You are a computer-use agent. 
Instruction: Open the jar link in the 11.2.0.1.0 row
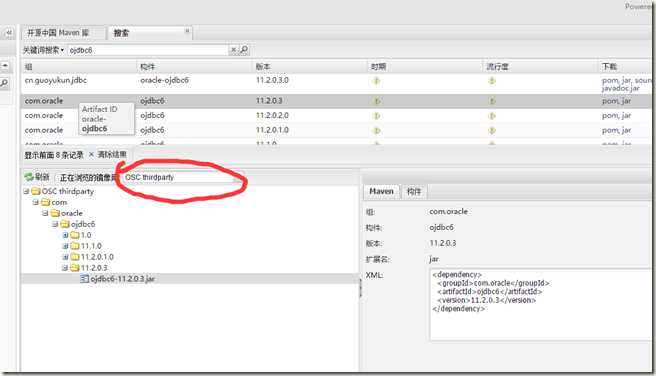pos(626,130)
